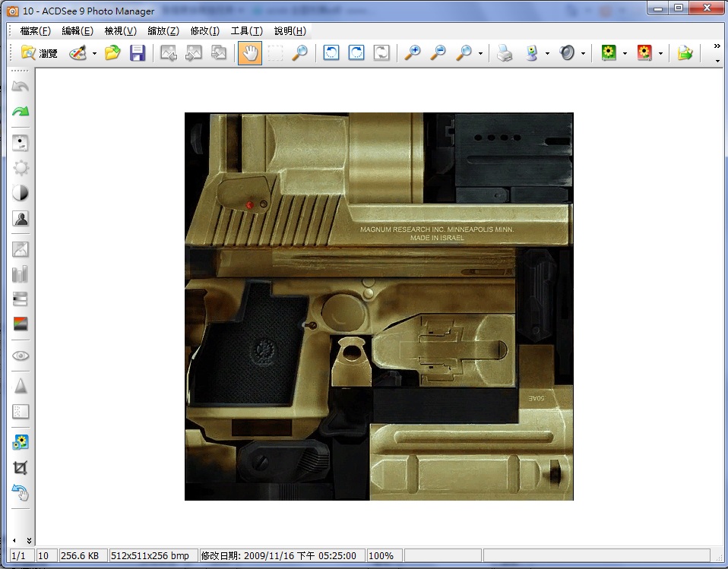Expand side toolbar with double down chevron
Screen dimensions: 728x569
pyautogui.click(x=29, y=541)
